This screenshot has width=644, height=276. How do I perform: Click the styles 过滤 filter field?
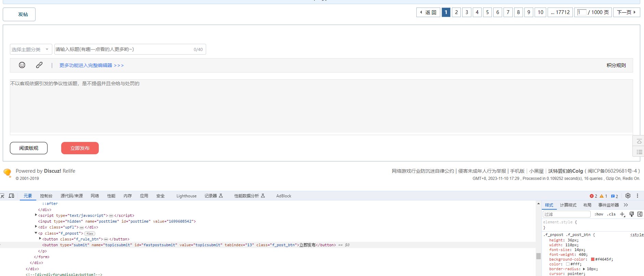[x=567, y=214]
